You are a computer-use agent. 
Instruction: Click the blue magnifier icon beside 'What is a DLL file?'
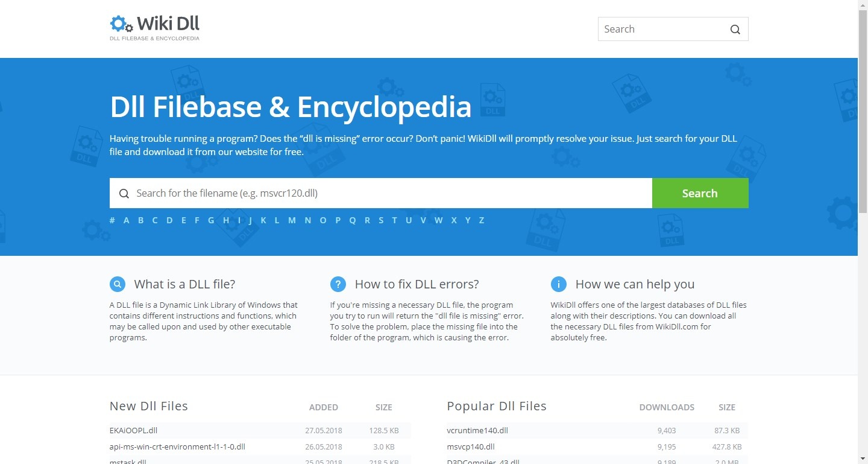118,284
